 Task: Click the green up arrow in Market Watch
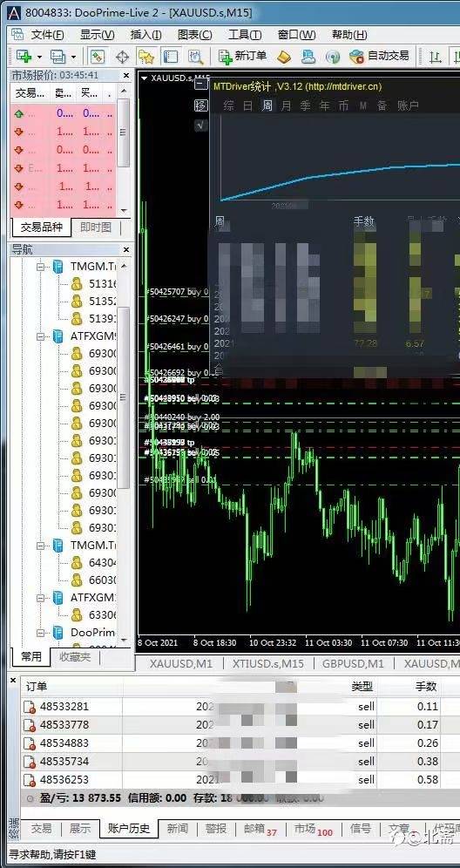(x=19, y=114)
